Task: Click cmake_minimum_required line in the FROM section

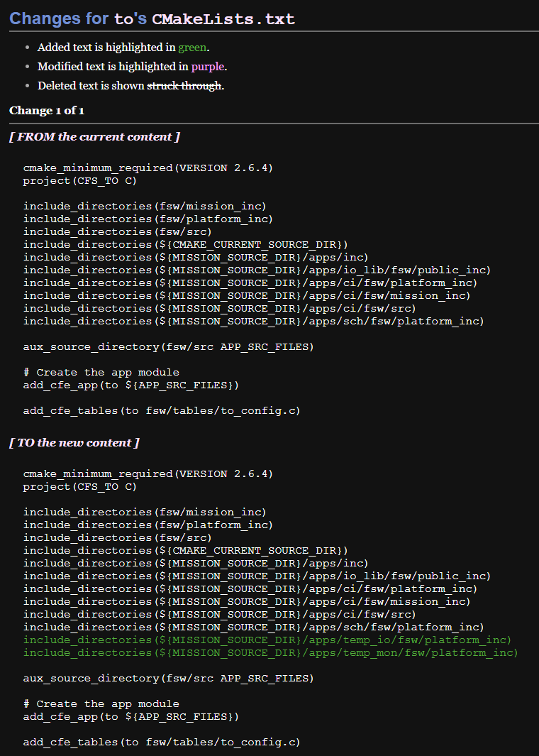Action: coord(148,168)
